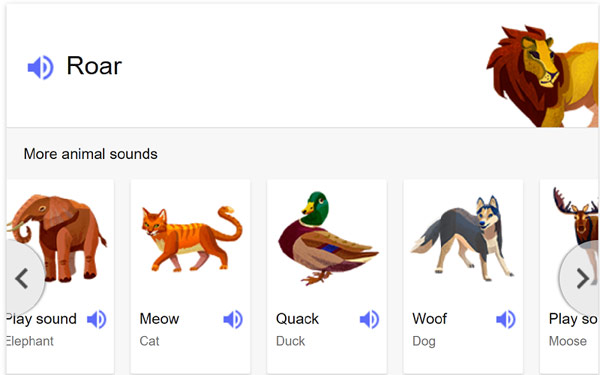
Task: Show next animal sounds with right arrow
Action: [x=582, y=278]
